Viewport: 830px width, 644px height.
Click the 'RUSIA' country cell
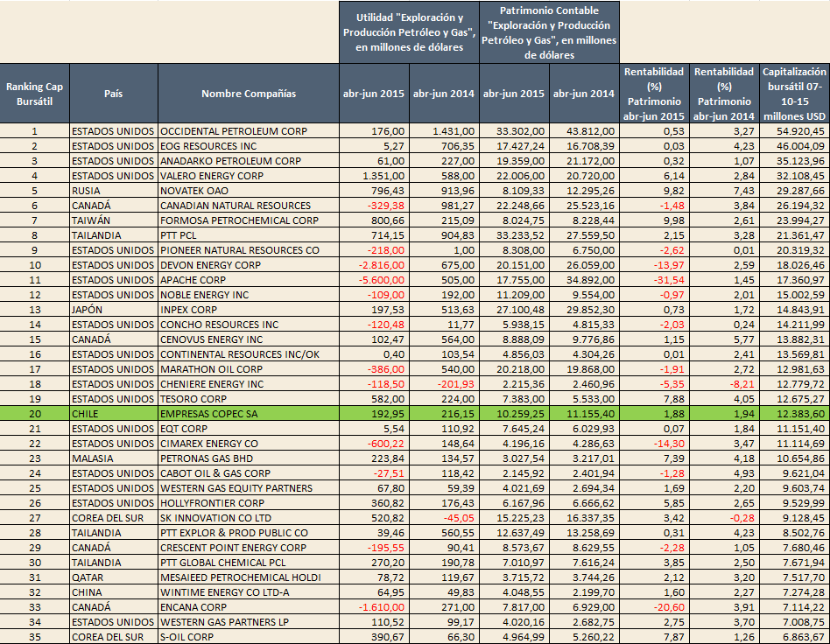pyautogui.click(x=113, y=191)
